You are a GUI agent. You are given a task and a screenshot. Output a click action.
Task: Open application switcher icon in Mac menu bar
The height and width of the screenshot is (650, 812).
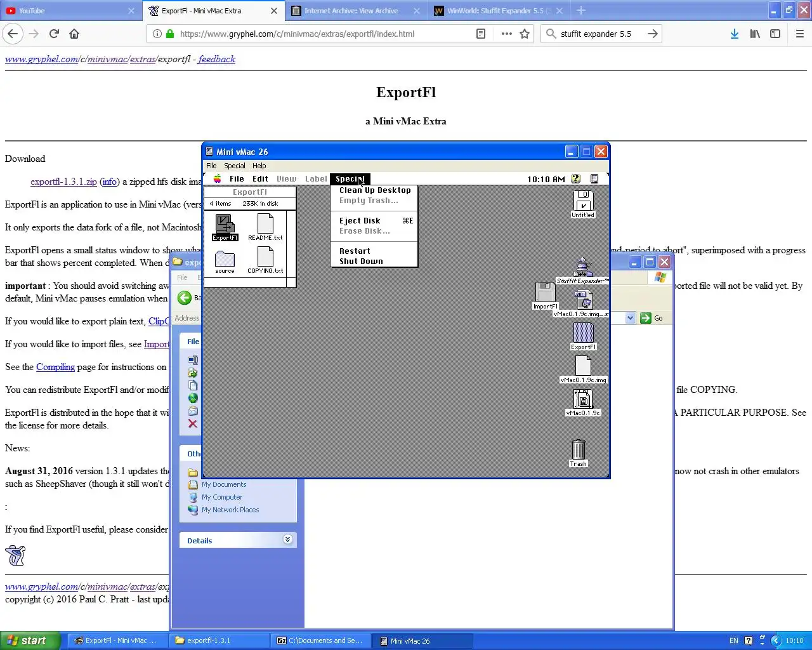coord(594,179)
